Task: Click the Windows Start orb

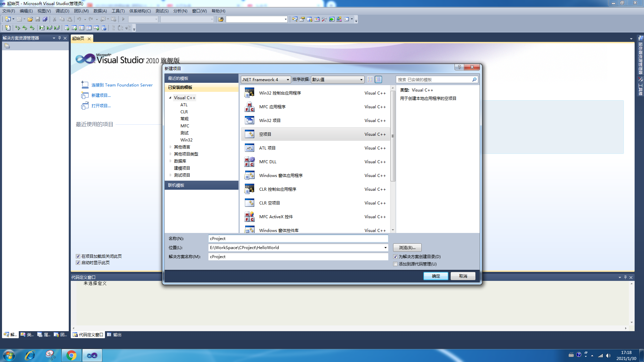Action: click(x=9, y=355)
